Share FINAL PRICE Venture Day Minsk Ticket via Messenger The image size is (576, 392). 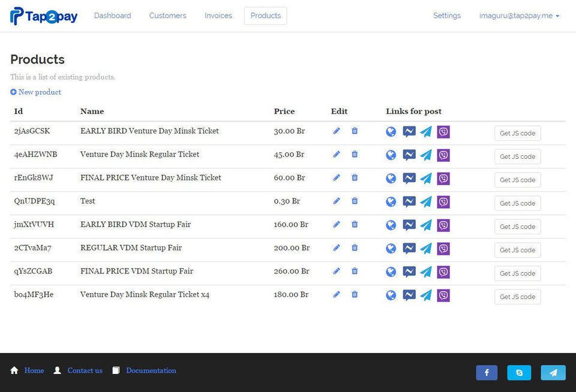(x=409, y=179)
